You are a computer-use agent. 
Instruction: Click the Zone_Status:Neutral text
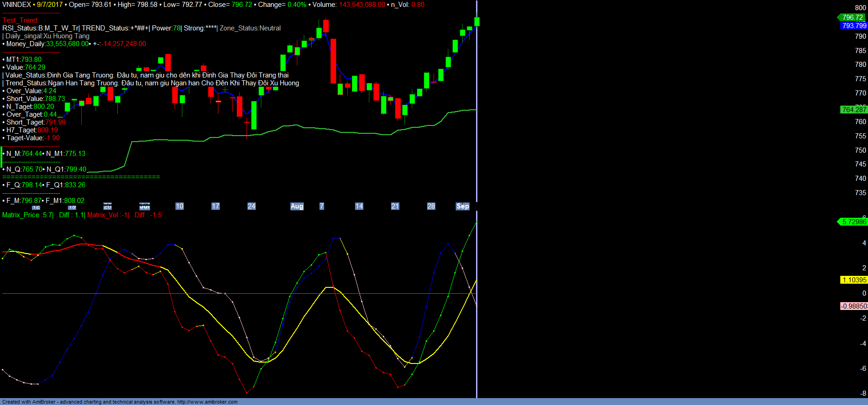tap(250, 28)
